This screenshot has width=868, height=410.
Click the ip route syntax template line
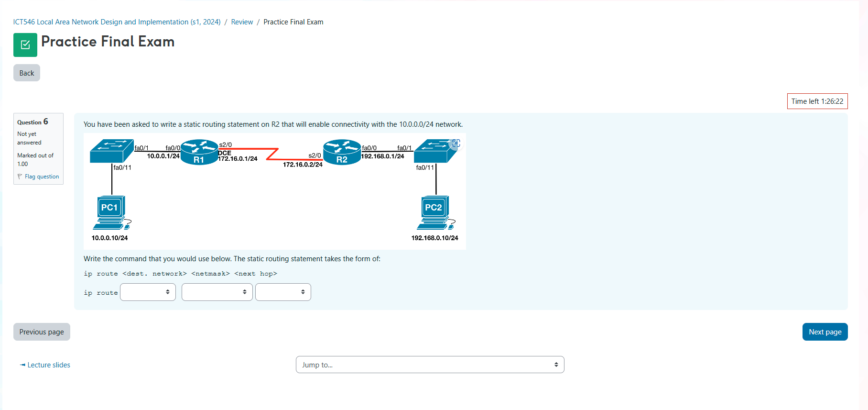[x=180, y=274]
